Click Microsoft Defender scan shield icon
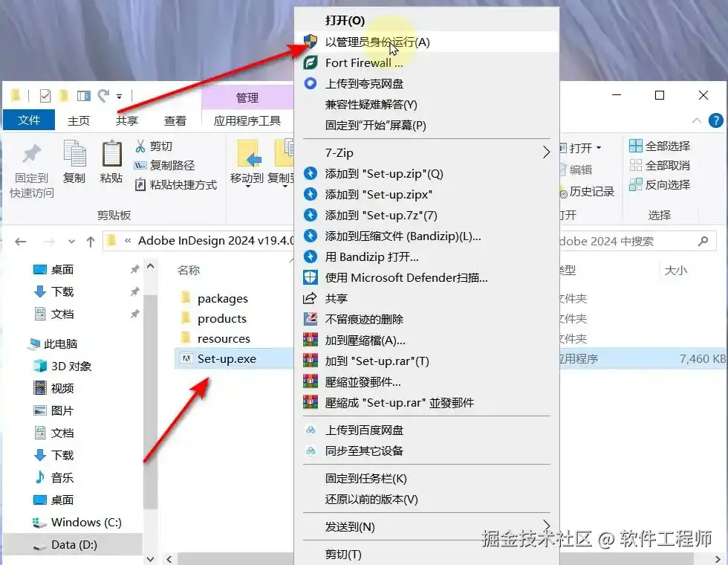The image size is (728, 565). point(311,277)
